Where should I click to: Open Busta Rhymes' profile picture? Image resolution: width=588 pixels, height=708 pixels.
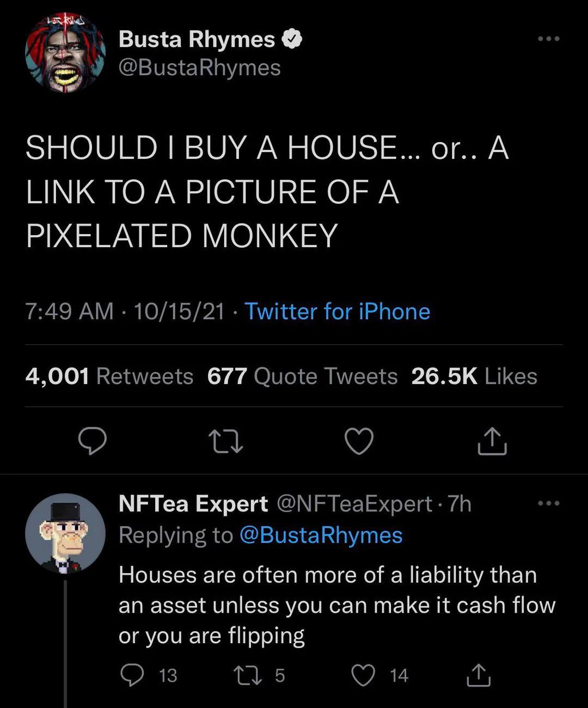coord(65,53)
